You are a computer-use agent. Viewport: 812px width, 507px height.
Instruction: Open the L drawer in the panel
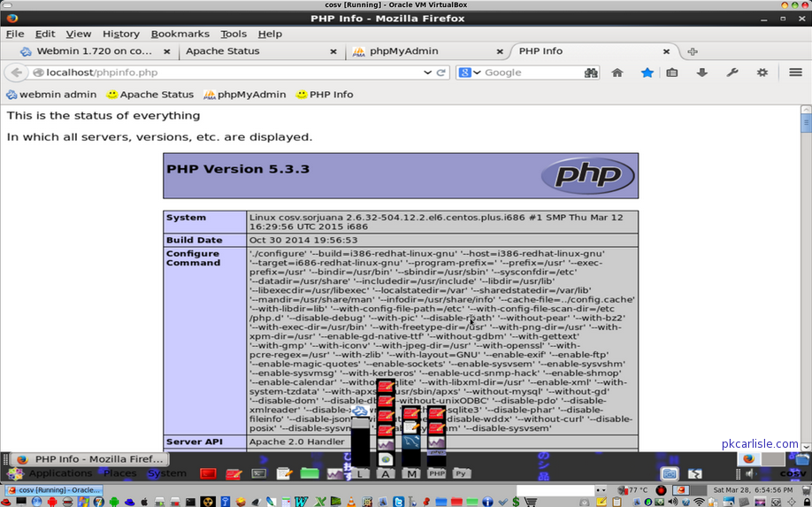point(360,473)
